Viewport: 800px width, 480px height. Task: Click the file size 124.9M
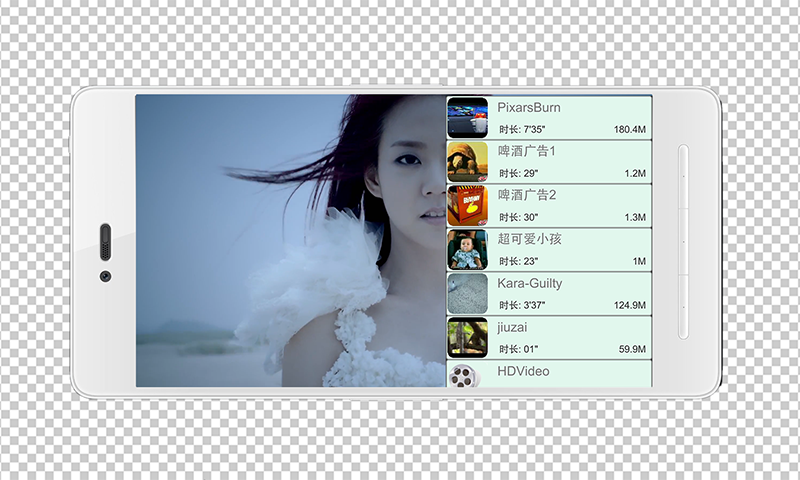pos(630,305)
